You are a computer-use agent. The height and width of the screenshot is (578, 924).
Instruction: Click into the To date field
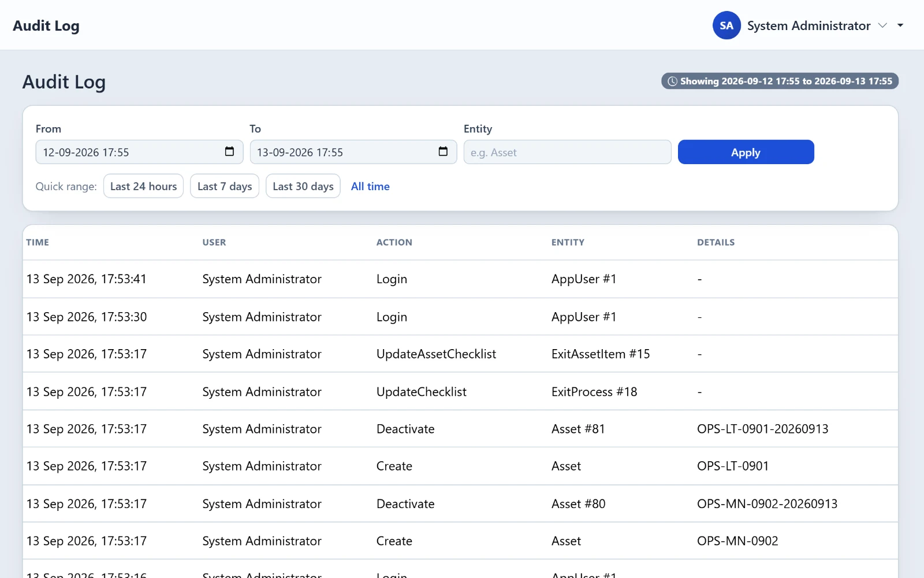pyautogui.click(x=353, y=152)
